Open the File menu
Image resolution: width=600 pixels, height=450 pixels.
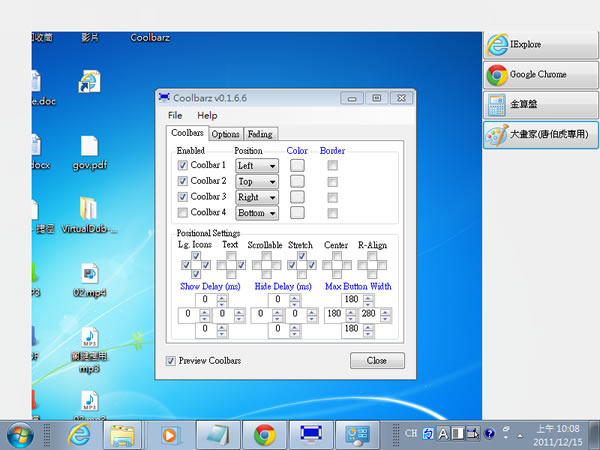coord(175,115)
